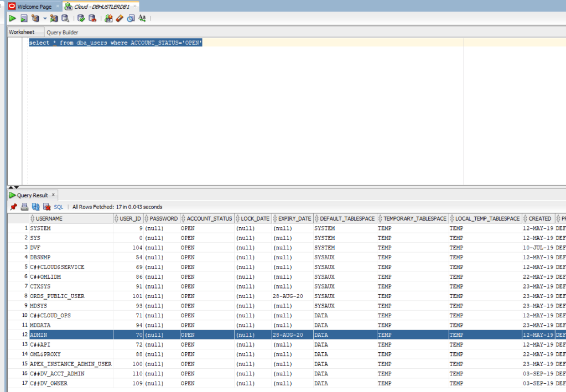Click the green Run Statement icon
The width and height of the screenshot is (566, 392).
tap(12, 18)
